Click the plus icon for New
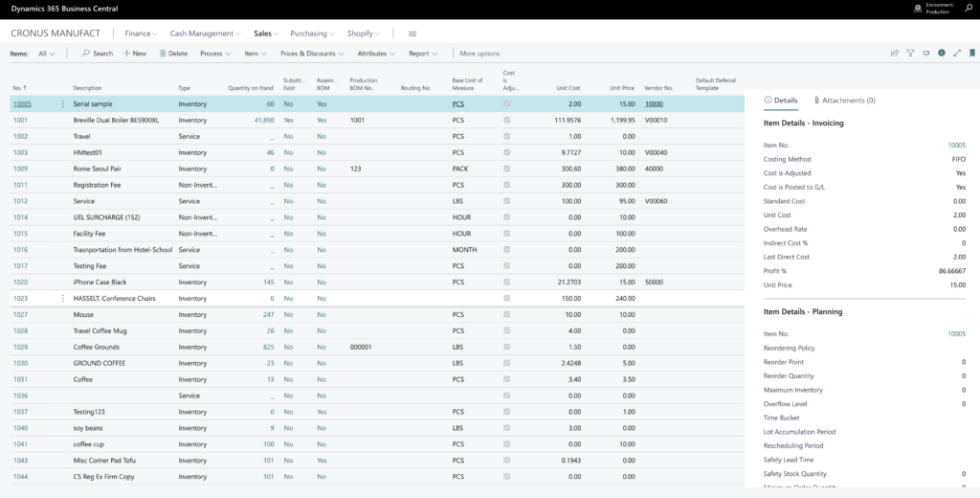980x498 pixels. (127, 54)
